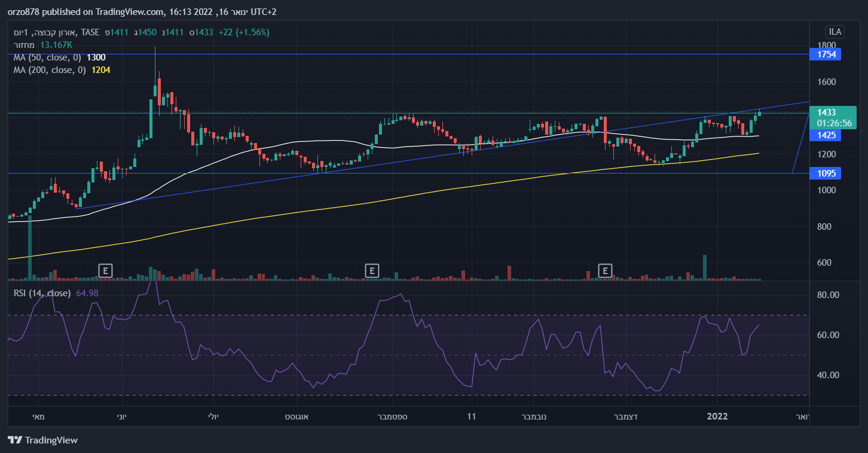Select the 1754 price level label

(825, 54)
